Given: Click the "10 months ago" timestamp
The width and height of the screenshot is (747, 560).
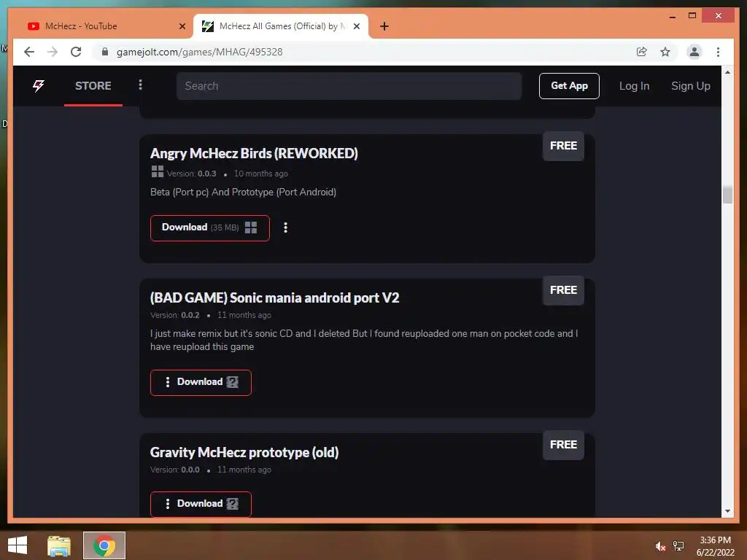Looking at the screenshot, I should click(x=260, y=174).
